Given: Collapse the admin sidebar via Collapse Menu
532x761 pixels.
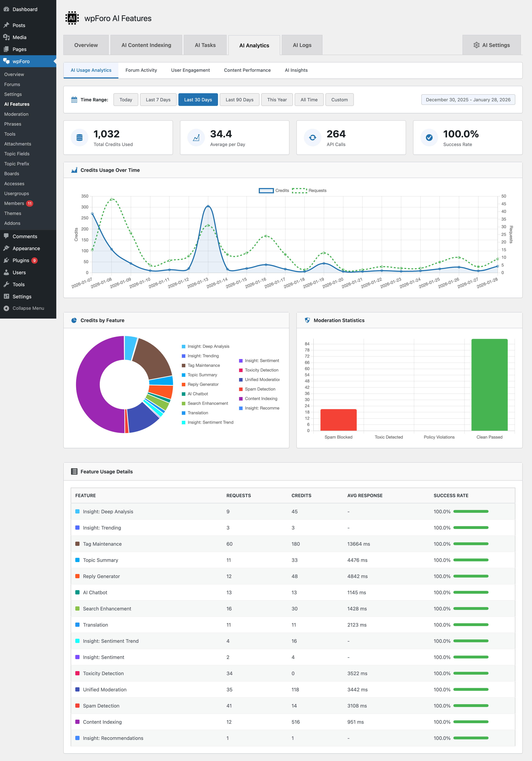Looking at the screenshot, I should pyautogui.click(x=24, y=308).
